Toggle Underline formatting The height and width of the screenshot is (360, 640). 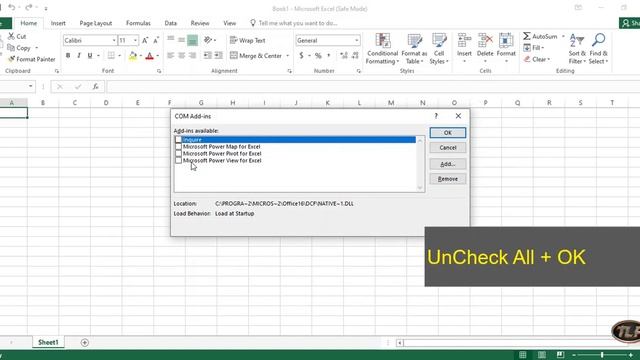pyautogui.click(x=89, y=56)
